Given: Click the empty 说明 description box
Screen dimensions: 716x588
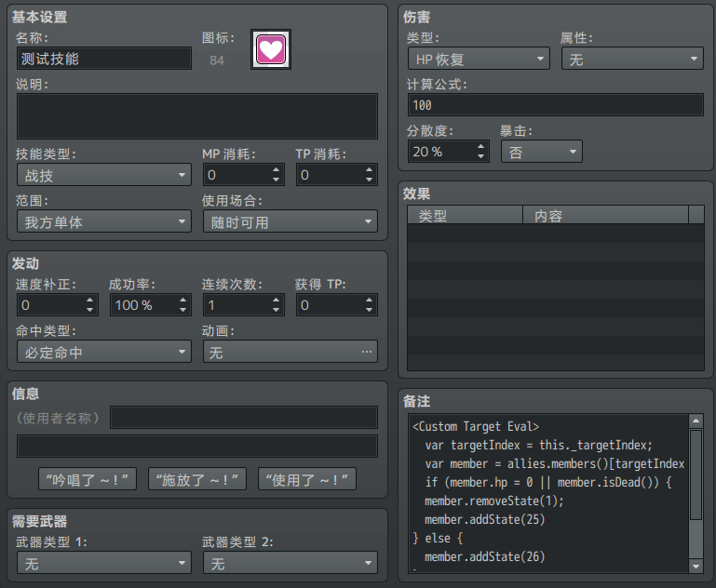Looking at the screenshot, I should click(197, 116).
